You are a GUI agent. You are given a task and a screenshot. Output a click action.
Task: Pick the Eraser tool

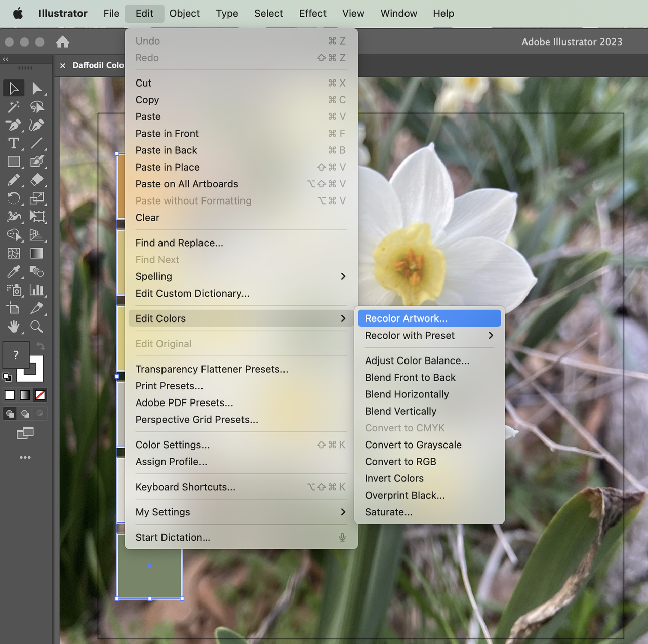click(x=37, y=180)
